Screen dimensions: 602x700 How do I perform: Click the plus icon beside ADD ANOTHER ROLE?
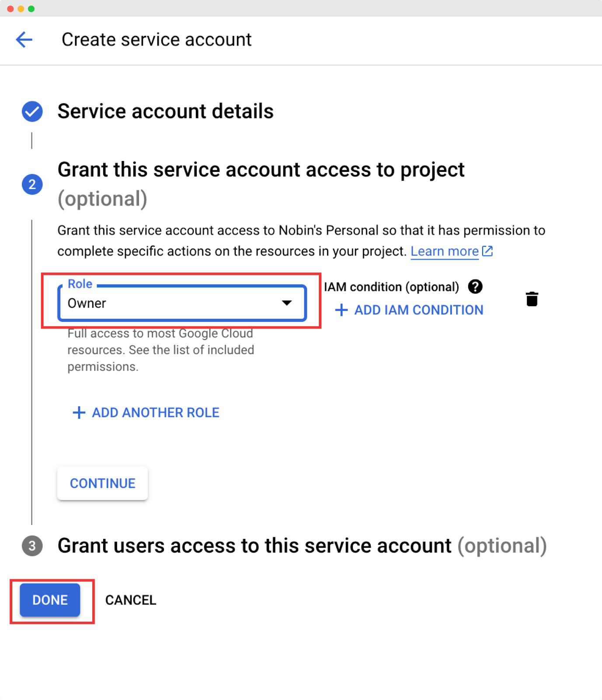click(x=78, y=413)
